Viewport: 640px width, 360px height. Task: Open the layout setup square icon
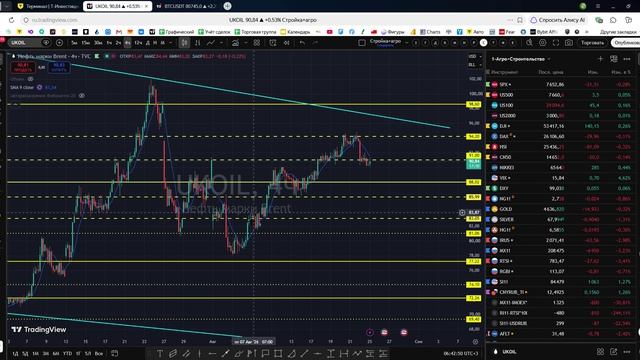point(362,42)
